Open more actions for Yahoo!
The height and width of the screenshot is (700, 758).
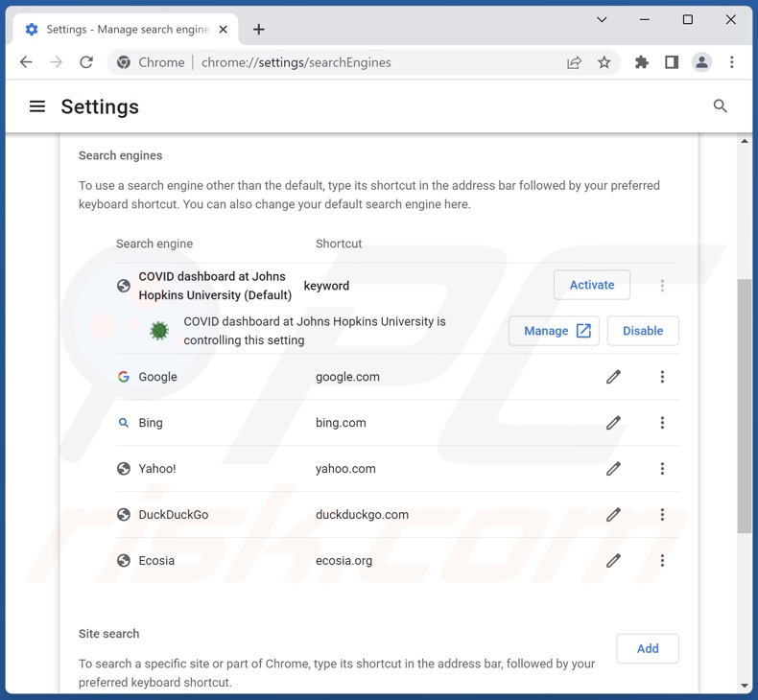(x=662, y=469)
